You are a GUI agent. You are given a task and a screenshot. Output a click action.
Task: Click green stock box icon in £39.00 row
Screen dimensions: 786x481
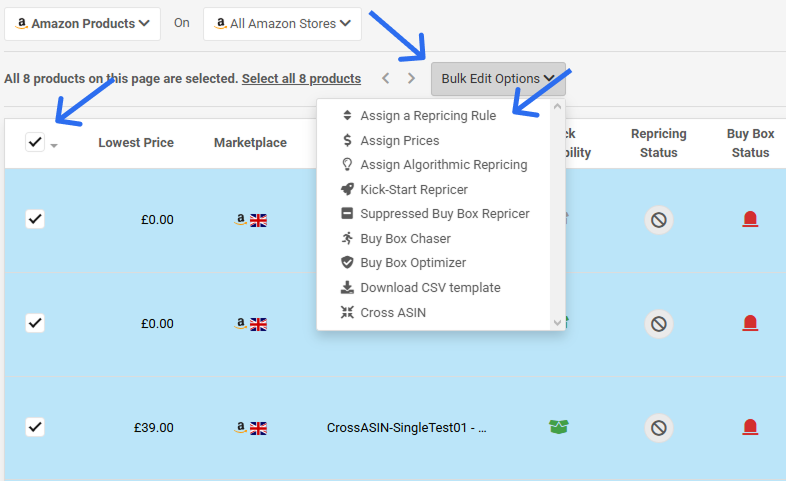click(558, 427)
